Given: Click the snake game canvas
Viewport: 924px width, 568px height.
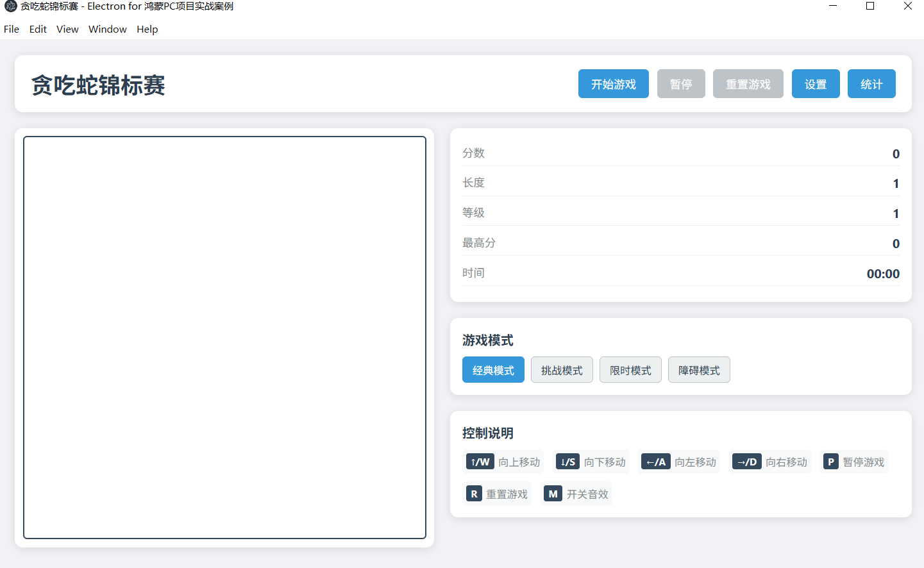Looking at the screenshot, I should 224,337.
